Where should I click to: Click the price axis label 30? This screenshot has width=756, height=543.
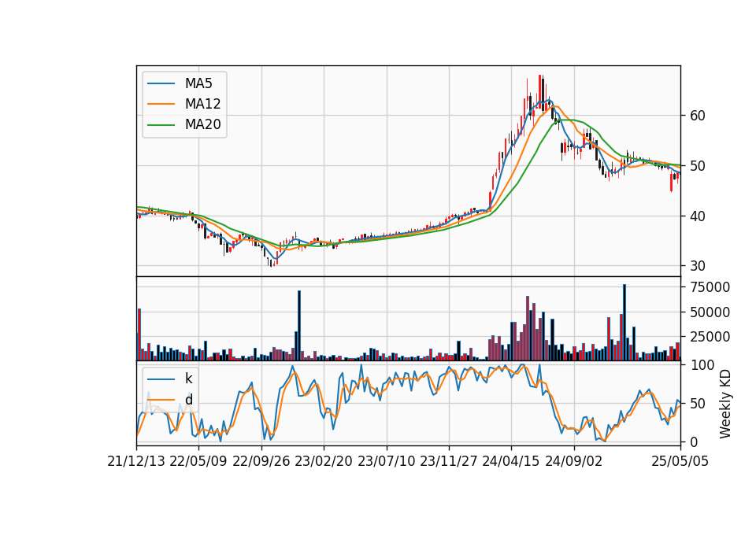pos(697,266)
